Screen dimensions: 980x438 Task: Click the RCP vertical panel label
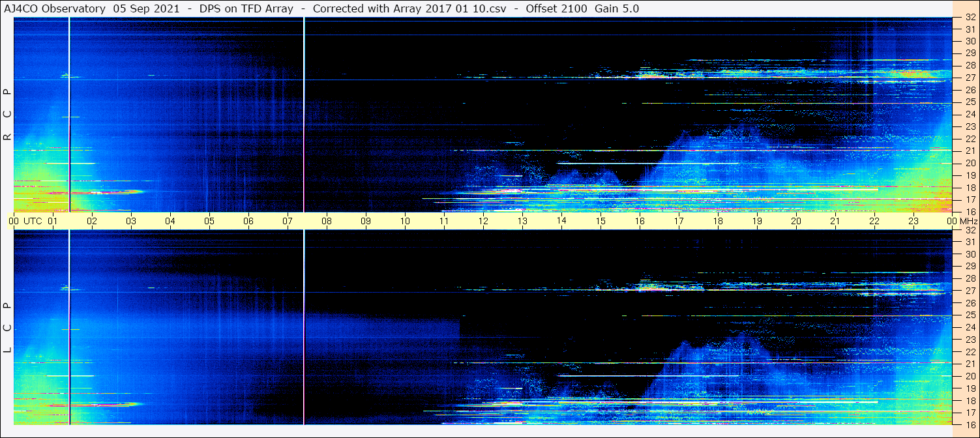coord(7,114)
